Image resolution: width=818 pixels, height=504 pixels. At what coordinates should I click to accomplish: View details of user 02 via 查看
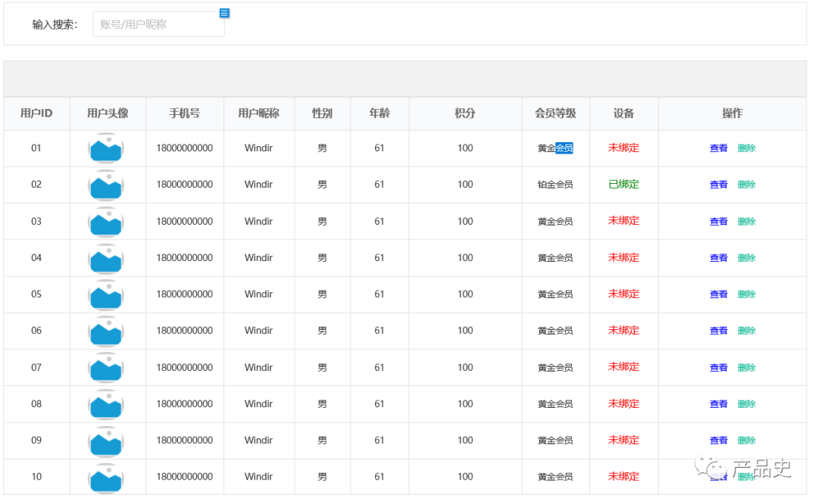[x=718, y=185]
